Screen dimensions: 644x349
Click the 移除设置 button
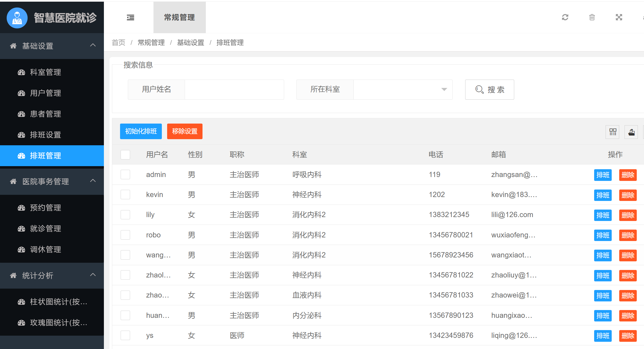point(185,131)
